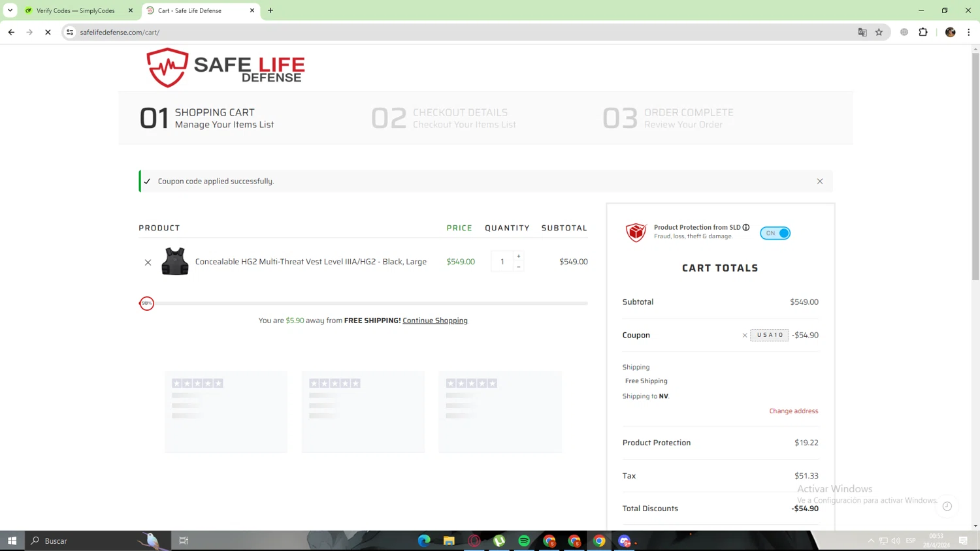The image size is (980, 551).
Task: Click the round clock widget at bottom right
Action: tap(947, 507)
